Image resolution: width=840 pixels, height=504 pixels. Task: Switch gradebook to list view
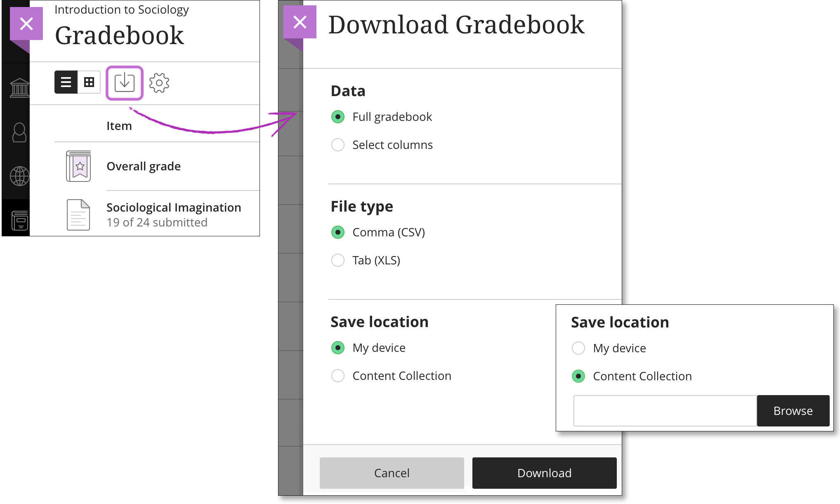pyautogui.click(x=66, y=82)
